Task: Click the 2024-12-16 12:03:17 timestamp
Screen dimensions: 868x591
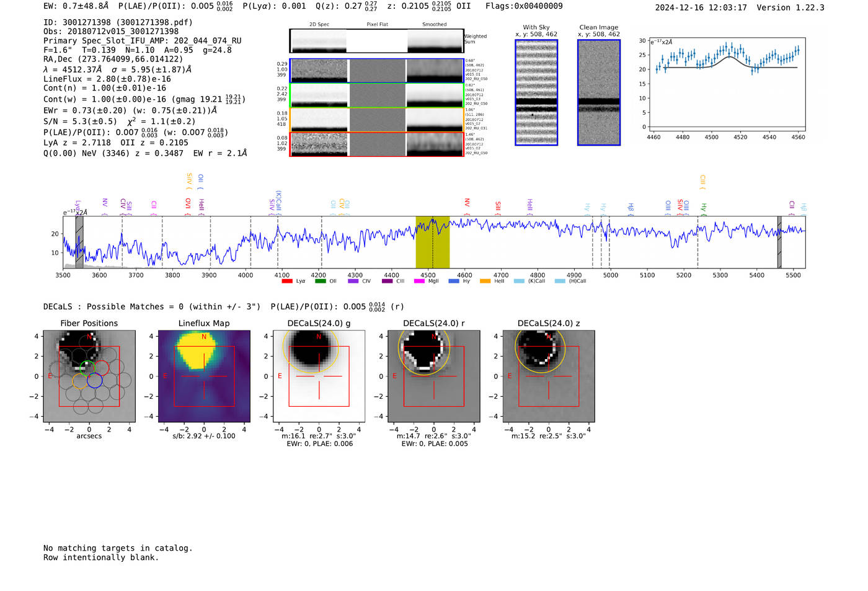Action: (701, 7)
